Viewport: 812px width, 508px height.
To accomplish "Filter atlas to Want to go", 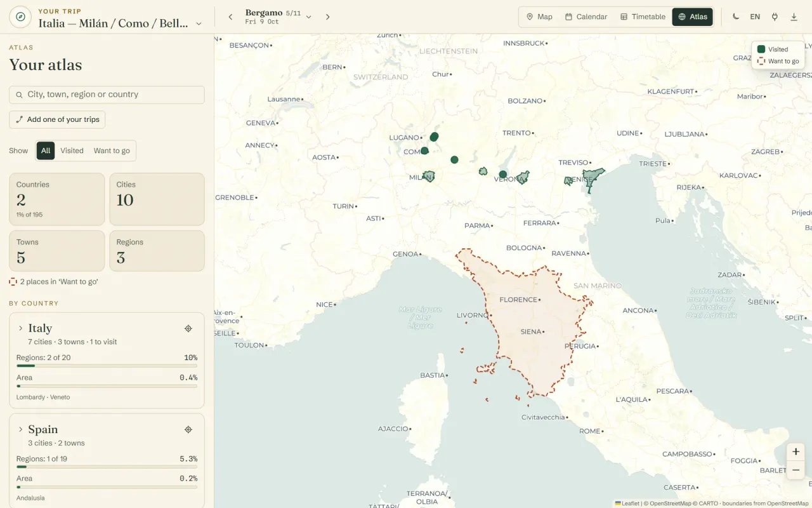I will [x=112, y=150].
